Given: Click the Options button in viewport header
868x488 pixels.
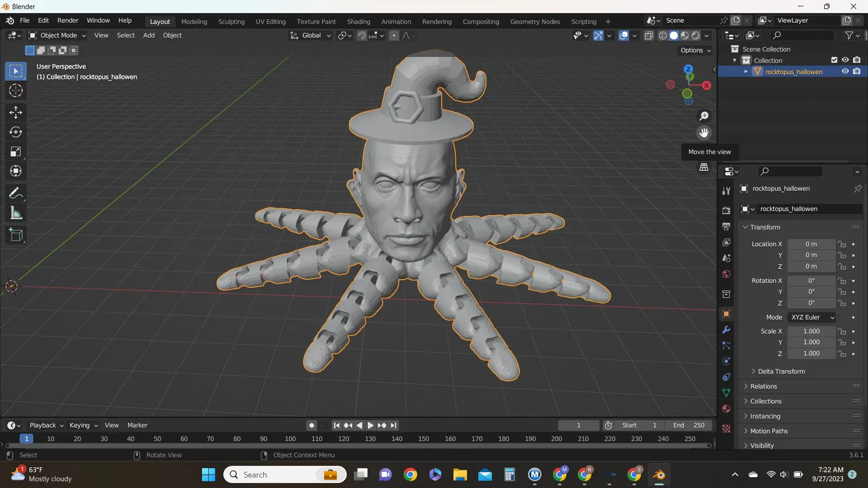Looking at the screenshot, I should tap(695, 50).
